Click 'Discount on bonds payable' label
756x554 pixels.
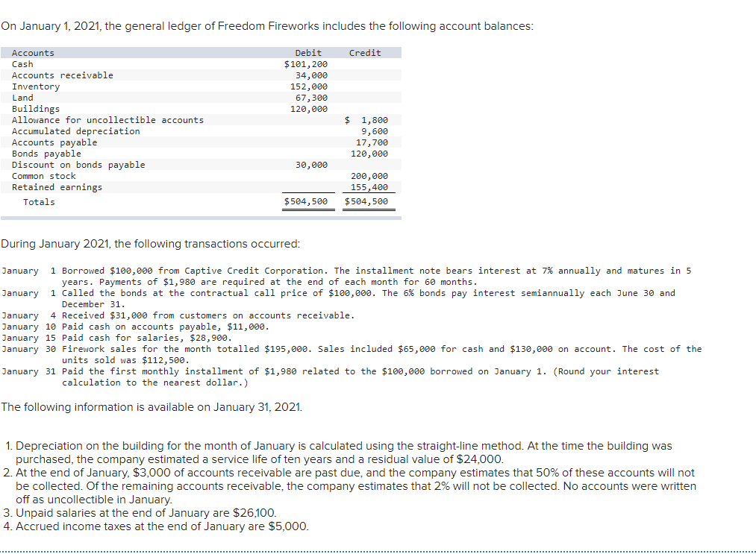click(78, 165)
